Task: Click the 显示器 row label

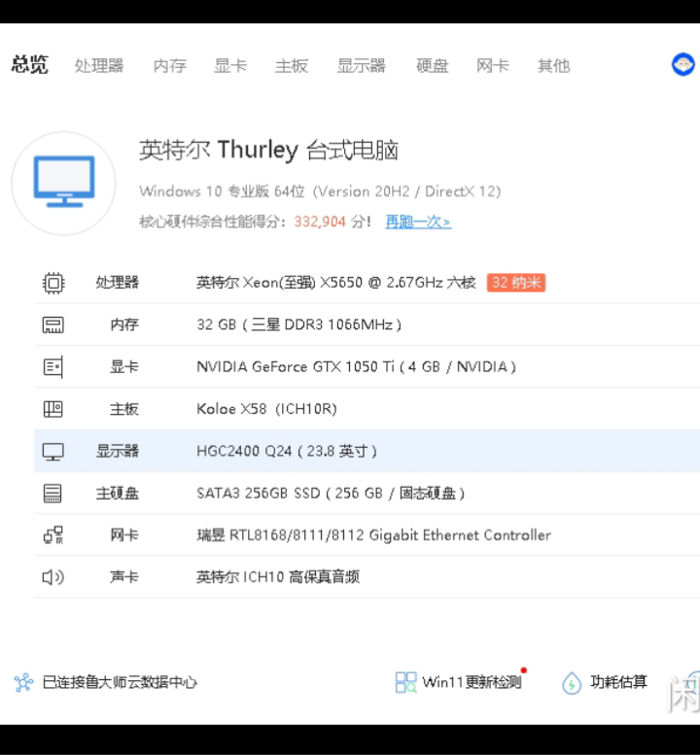Action: 118,451
